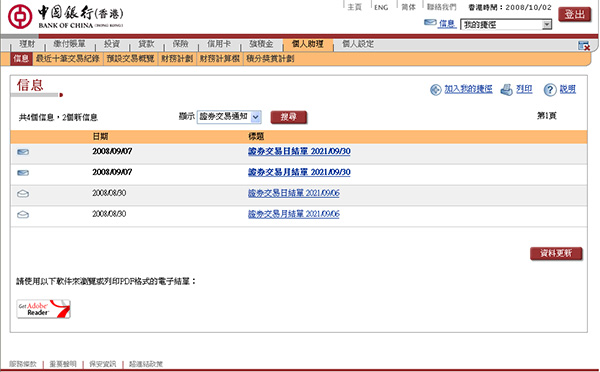Click the 聯絡我們 link
This screenshot has width=600, height=372.
pos(442,7)
